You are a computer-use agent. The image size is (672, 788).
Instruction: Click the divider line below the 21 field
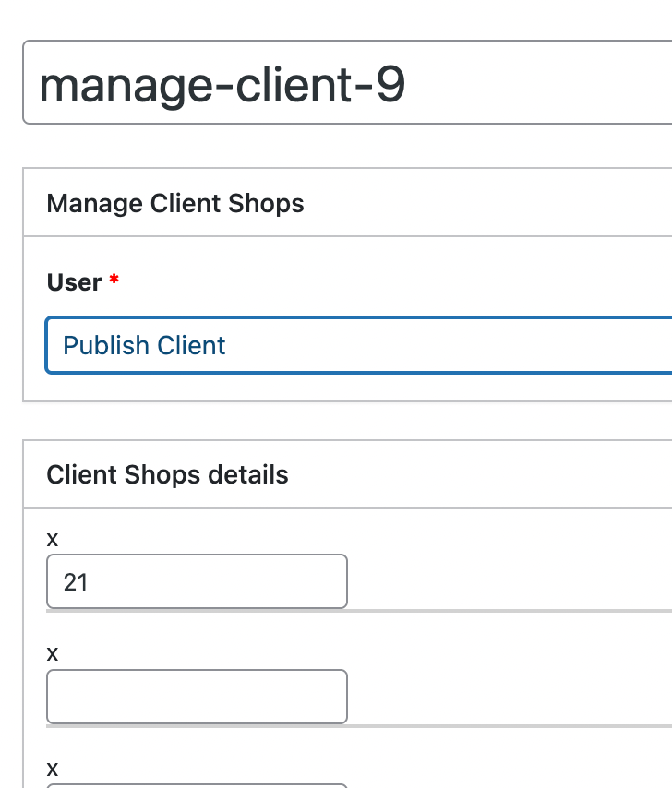[x=358, y=610]
